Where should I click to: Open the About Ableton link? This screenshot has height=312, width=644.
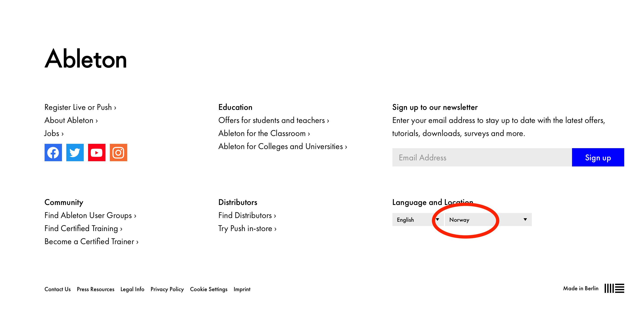[x=71, y=120]
